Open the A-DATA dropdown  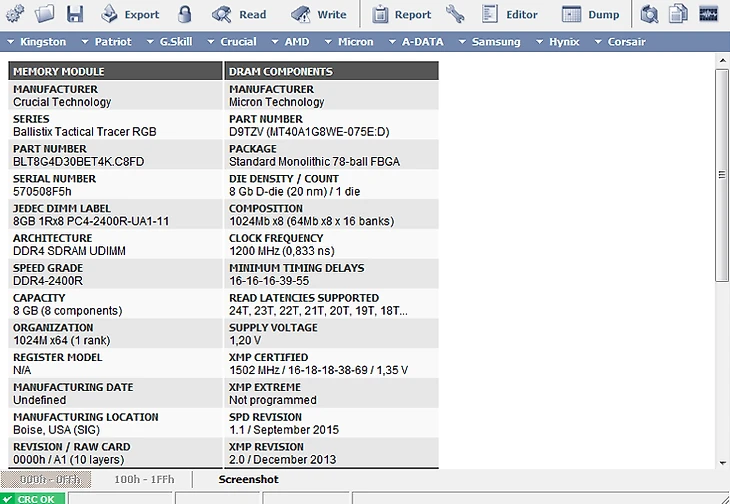point(416,42)
